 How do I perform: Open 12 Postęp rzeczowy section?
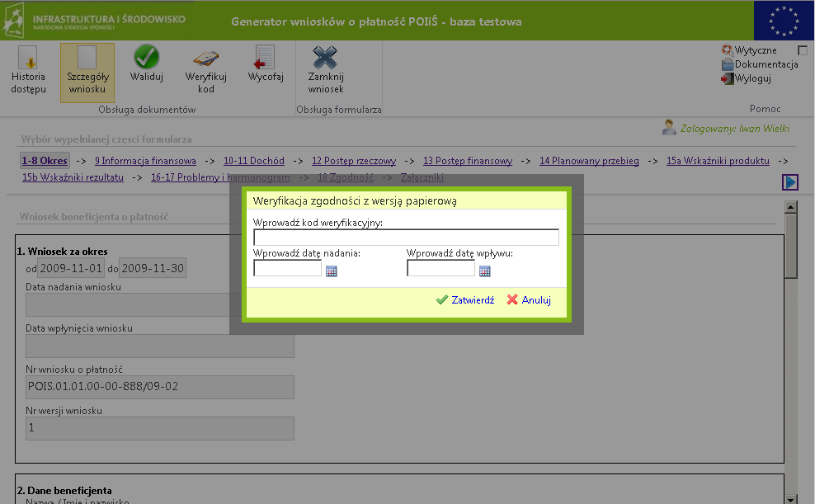click(x=353, y=161)
